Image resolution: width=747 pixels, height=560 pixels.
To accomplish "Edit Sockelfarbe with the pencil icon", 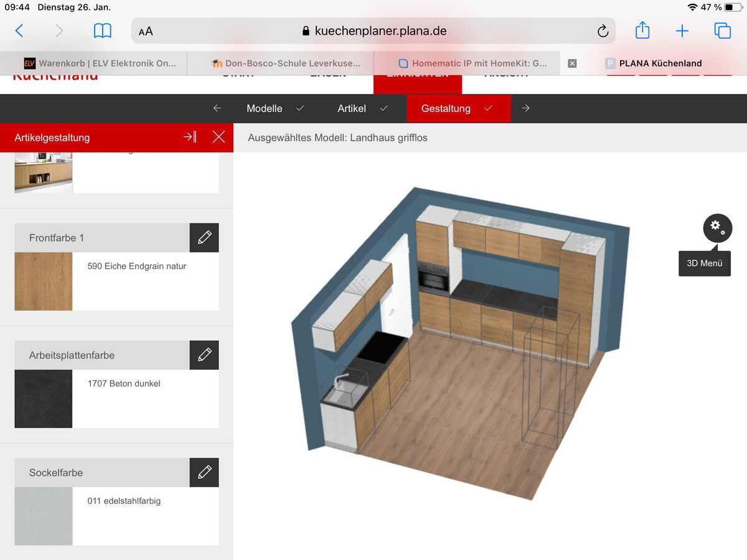I will [x=204, y=472].
